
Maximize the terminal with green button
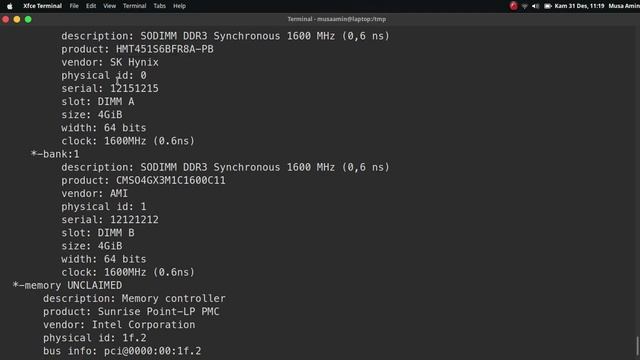(28, 19)
